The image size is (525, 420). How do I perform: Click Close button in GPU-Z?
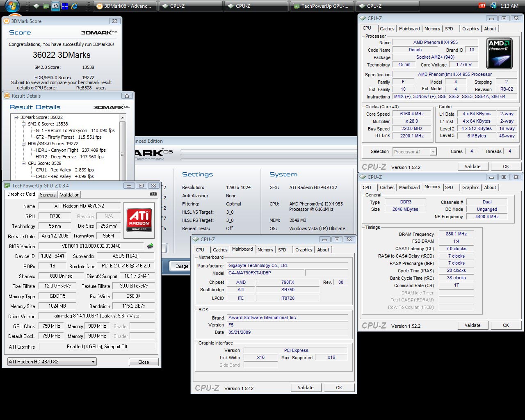[x=144, y=362]
